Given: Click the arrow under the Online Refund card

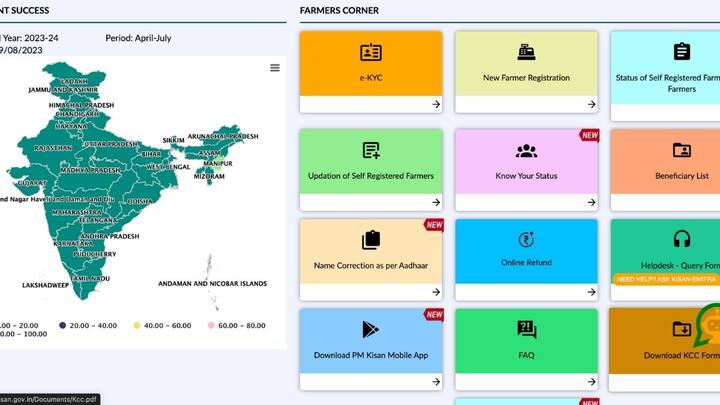Looking at the screenshot, I should [x=591, y=292].
